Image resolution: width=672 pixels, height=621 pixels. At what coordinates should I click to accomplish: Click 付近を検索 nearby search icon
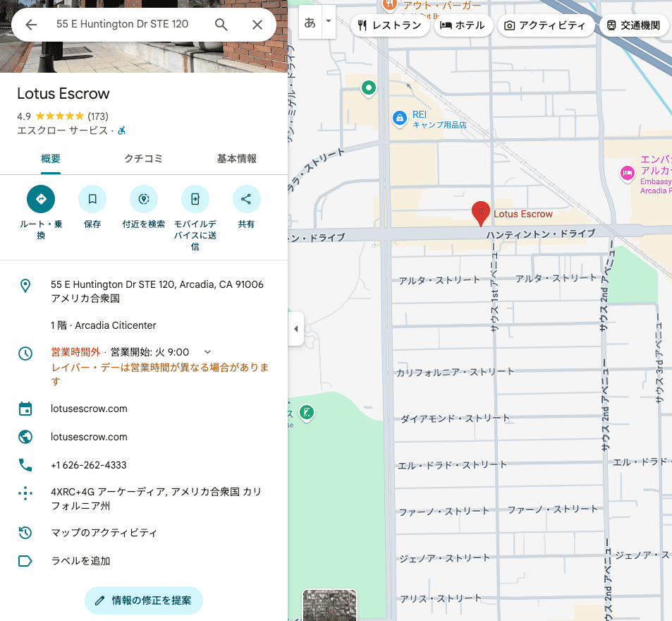[144, 199]
